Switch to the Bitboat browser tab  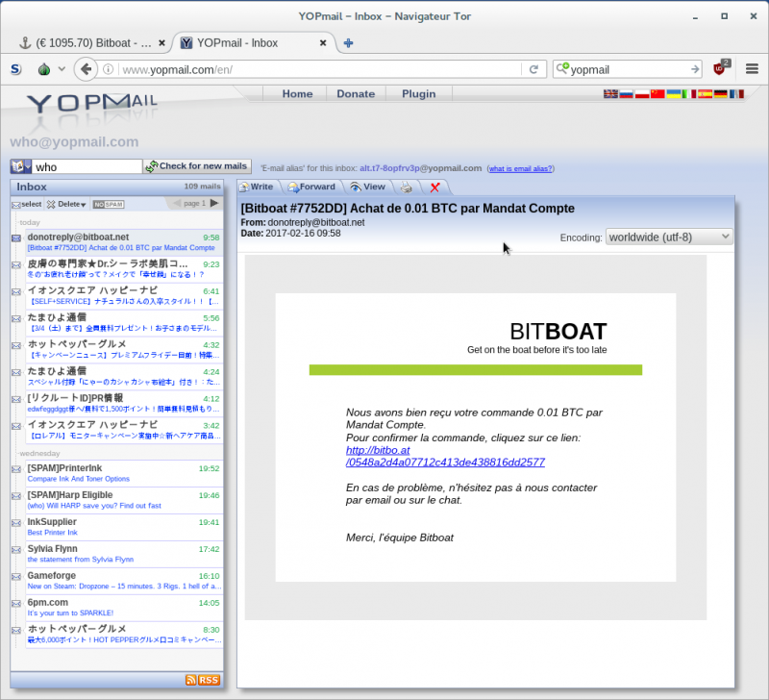tap(92, 43)
